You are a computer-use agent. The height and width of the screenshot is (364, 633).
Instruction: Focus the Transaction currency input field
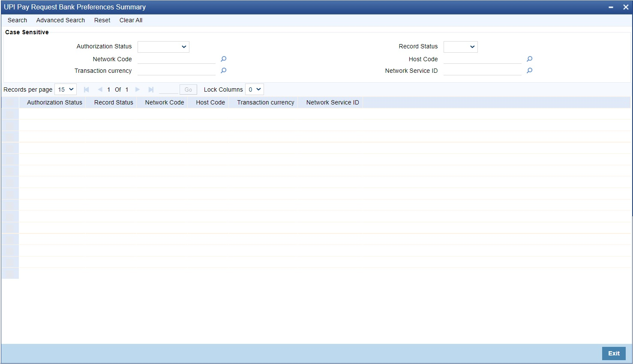coord(177,71)
